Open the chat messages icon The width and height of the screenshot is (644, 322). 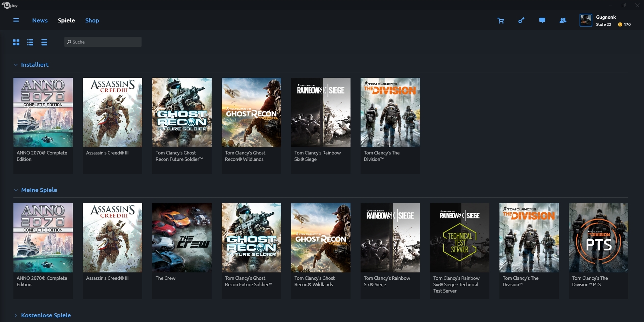[x=542, y=20]
